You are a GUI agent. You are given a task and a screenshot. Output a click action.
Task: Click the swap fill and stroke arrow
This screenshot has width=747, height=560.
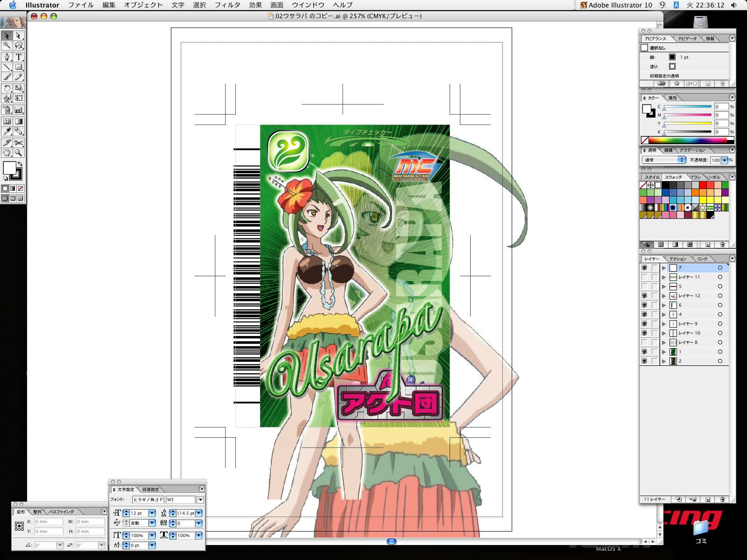20,164
